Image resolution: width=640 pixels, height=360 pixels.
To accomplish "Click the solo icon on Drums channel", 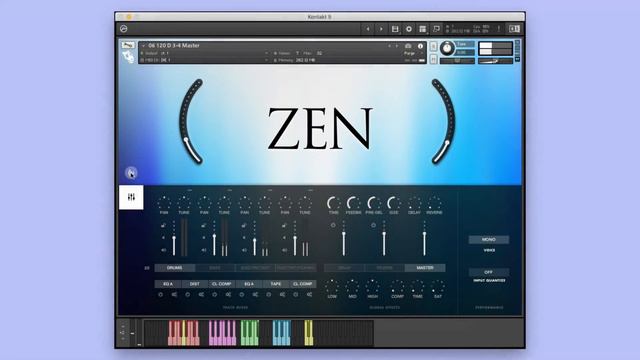I will tap(163, 238).
